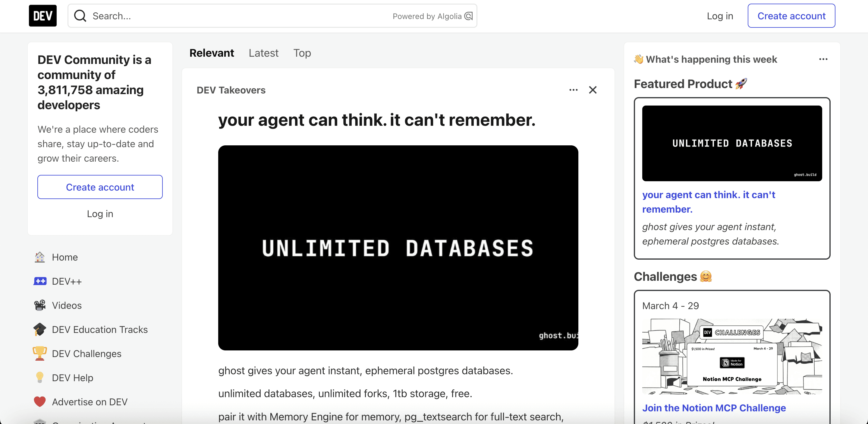Open DEV Education Tracks graduation cap icon
Viewport: 868px width, 424px height.
[40, 329]
